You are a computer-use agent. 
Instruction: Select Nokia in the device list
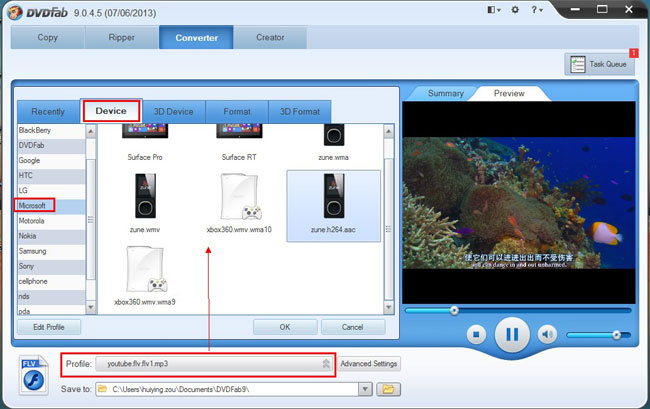(51, 236)
